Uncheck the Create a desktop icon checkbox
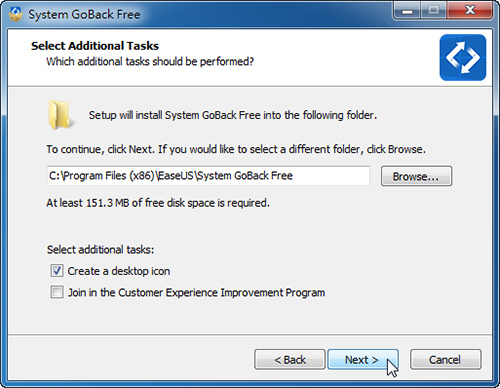500x388 pixels. coord(57,271)
